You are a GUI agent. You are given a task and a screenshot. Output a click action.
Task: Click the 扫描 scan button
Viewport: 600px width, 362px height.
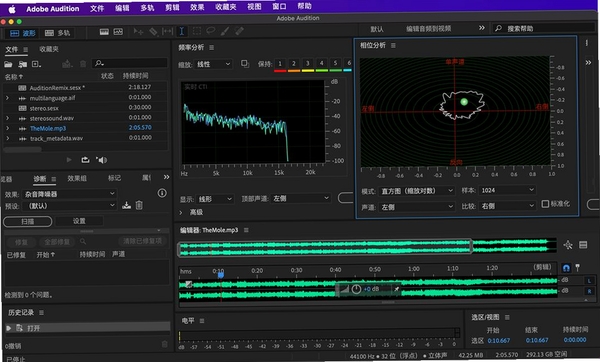point(28,222)
